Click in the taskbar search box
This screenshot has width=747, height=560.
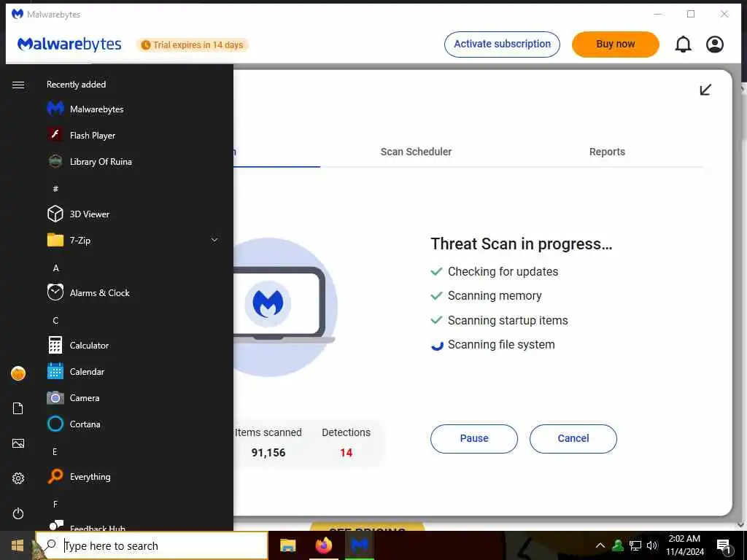coord(152,545)
